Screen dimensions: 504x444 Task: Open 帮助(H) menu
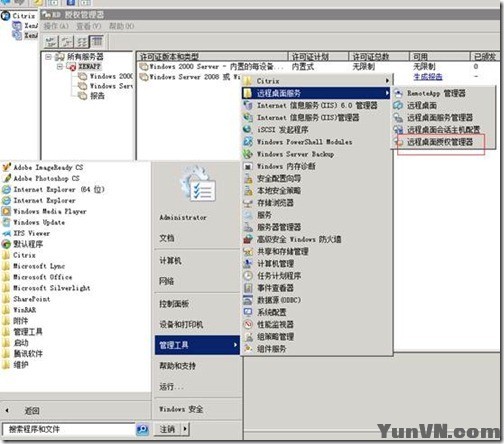[x=121, y=26]
